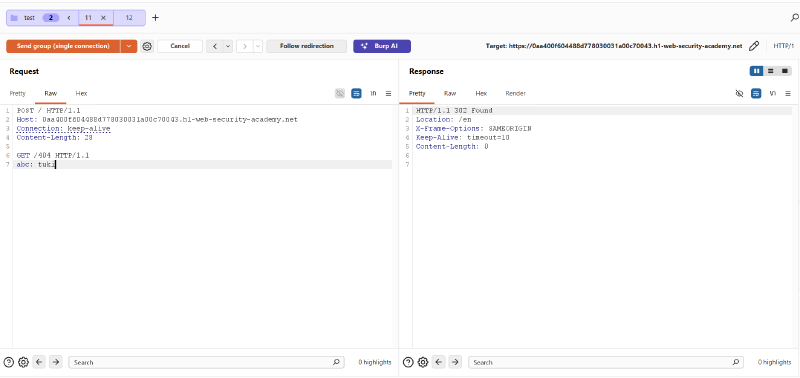Click previous match arrow below Request panel
800x378 pixels.
(39, 363)
